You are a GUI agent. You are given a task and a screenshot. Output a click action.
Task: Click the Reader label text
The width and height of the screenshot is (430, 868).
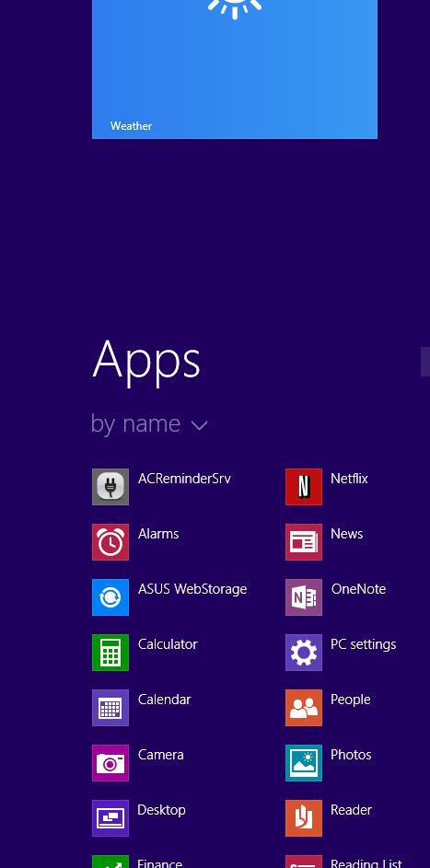click(x=351, y=810)
